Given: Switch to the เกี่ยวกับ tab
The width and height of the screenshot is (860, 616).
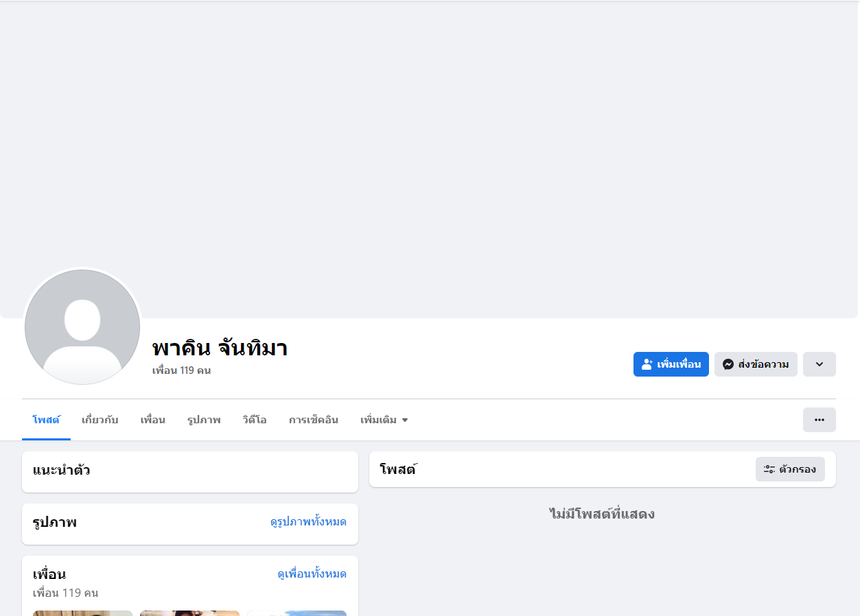Looking at the screenshot, I should 100,420.
